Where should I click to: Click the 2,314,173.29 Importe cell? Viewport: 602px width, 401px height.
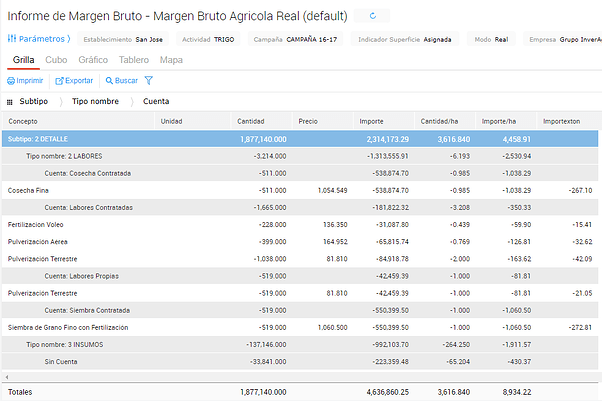388,139
